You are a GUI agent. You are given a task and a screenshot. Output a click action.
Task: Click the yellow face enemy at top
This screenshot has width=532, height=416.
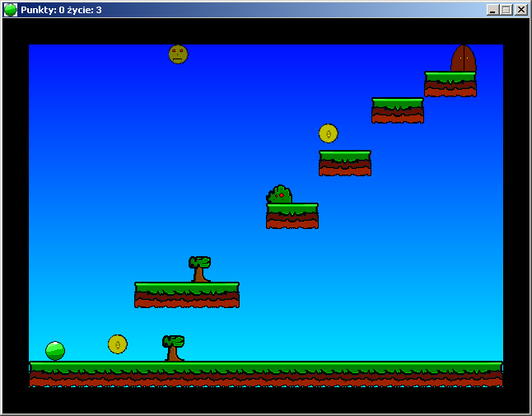(178, 54)
